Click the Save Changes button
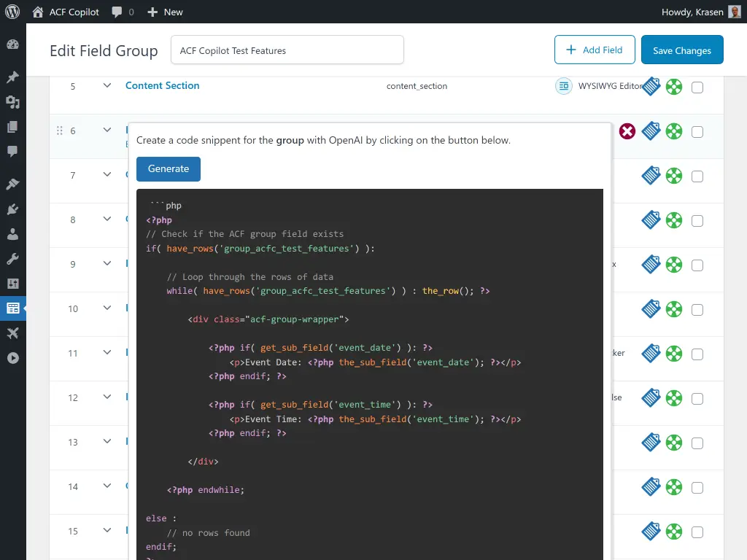The height and width of the screenshot is (560, 747). (x=681, y=50)
